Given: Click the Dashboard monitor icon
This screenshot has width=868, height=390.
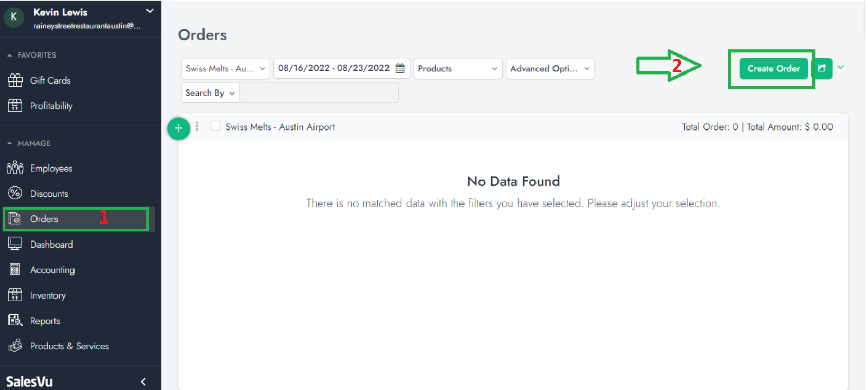Looking at the screenshot, I should pyautogui.click(x=15, y=244).
